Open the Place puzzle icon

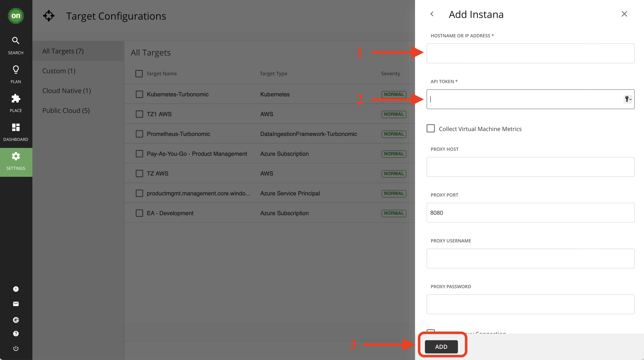[x=16, y=98]
